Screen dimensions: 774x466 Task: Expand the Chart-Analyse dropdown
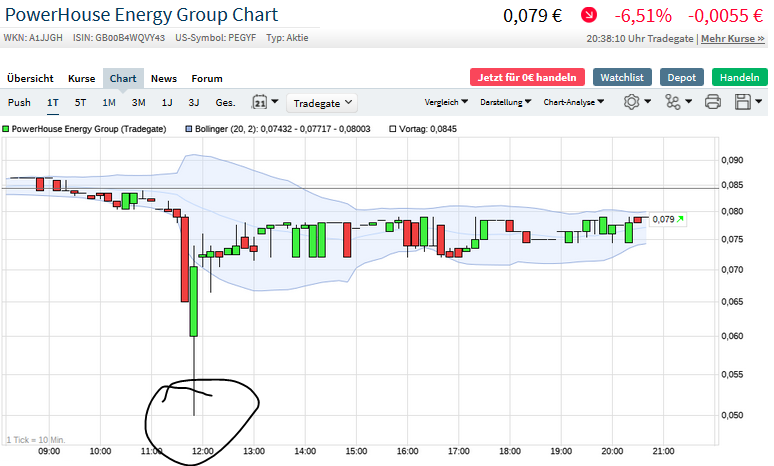pyautogui.click(x=574, y=102)
